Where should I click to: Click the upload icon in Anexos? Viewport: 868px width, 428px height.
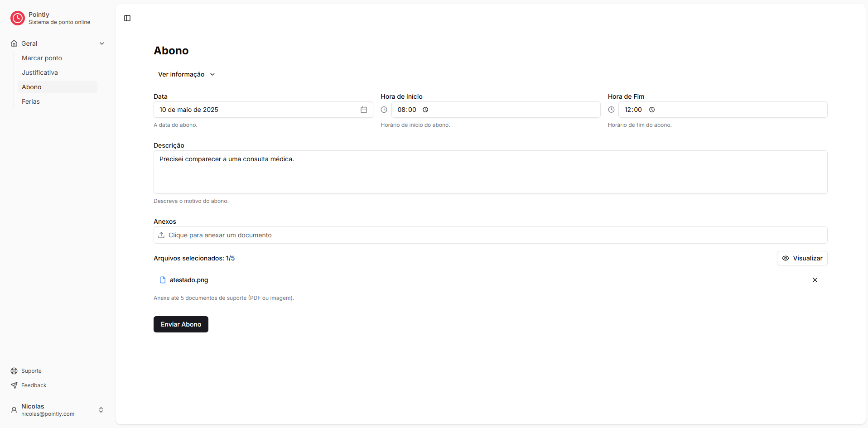pyautogui.click(x=161, y=235)
